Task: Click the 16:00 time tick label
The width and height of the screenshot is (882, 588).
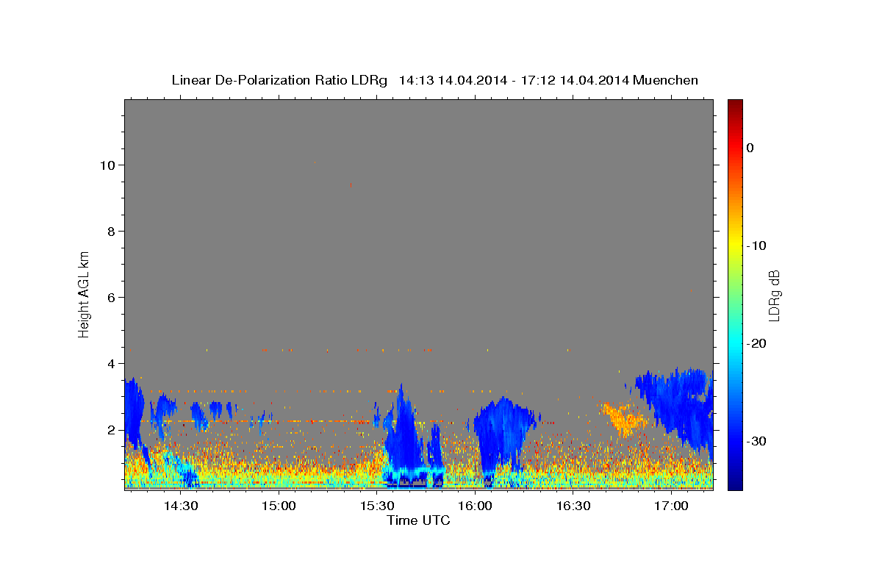Action: coord(476,506)
